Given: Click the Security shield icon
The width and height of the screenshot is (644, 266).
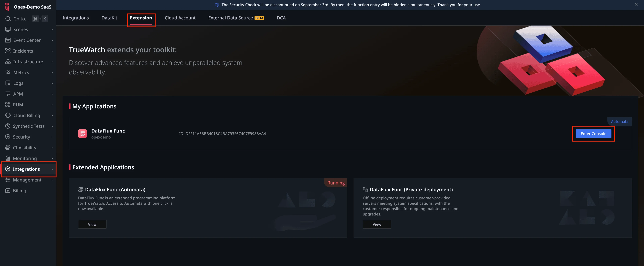Looking at the screenshot, I should 8,137.
